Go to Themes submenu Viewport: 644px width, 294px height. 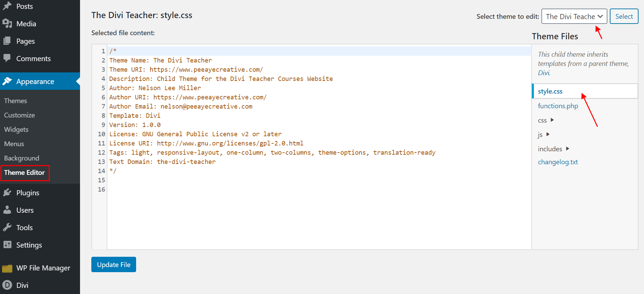(15, 101)
